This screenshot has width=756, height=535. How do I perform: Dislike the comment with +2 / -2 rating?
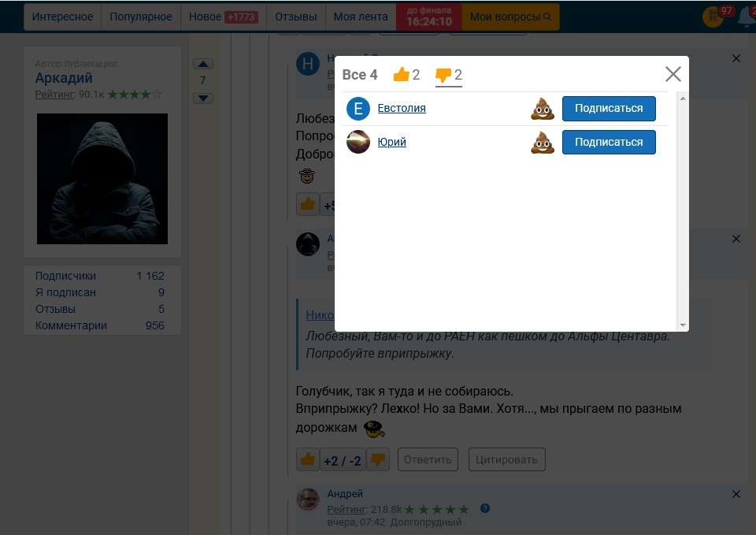tap(378, 459)
